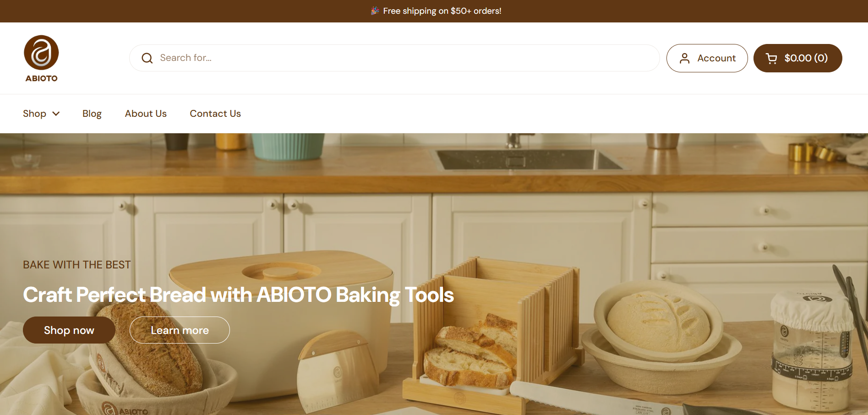Click the Free shipping announcement text
868x415 pixels.
pyautogui.click(x=442, y=11)
